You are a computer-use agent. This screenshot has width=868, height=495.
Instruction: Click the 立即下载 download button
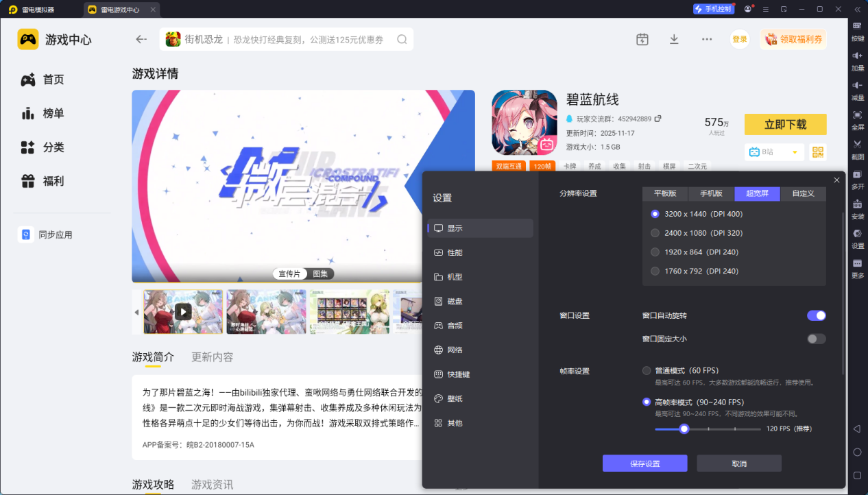tap(785, 124)
